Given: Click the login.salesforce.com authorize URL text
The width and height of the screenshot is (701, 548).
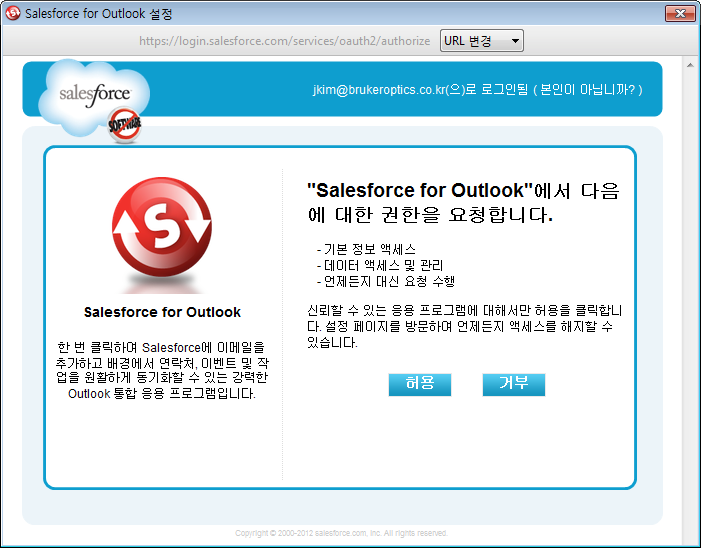Looking at the screenshot, I should click(284, 41).
